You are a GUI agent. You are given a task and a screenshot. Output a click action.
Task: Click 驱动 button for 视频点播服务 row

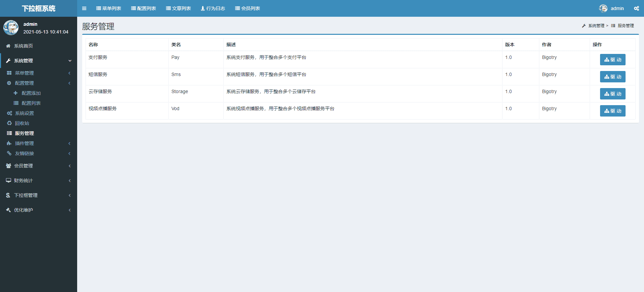pyautogui.click(x=612, y=111)
